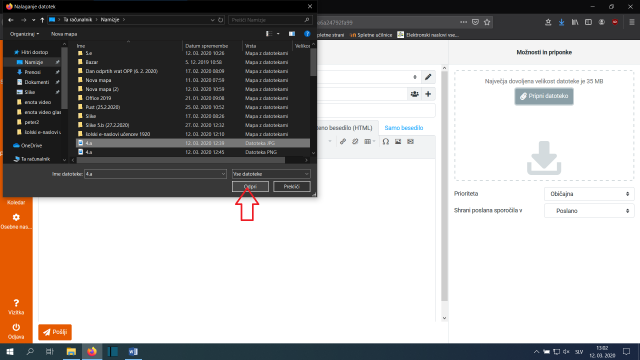Open Spletne učilnice bookmark
The width and height of the screenshot is (640, 360).
point(371,35)
